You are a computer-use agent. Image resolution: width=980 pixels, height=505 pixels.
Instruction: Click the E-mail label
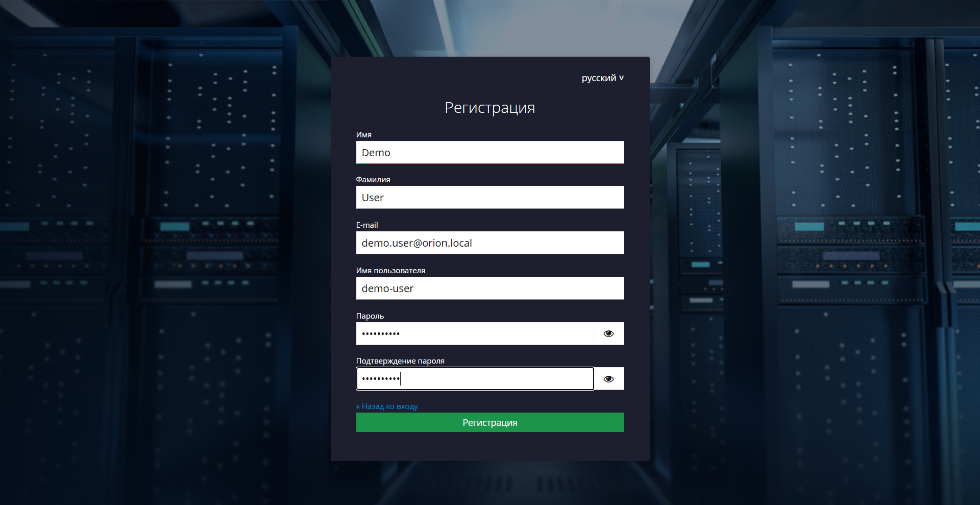coord(367,225)
